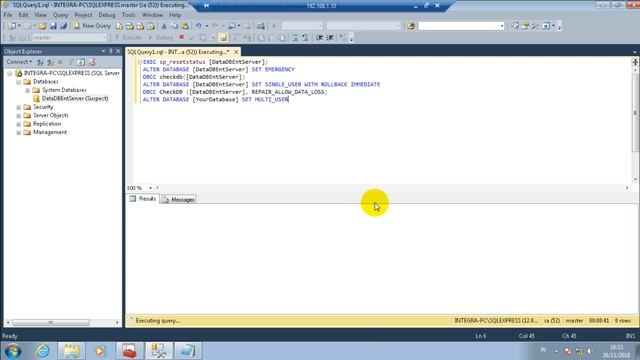Image resolution: width=640 pixels, height=360 pixels.
Task: Expand the Server Objects folder
Action: click(x=18, y=116)
